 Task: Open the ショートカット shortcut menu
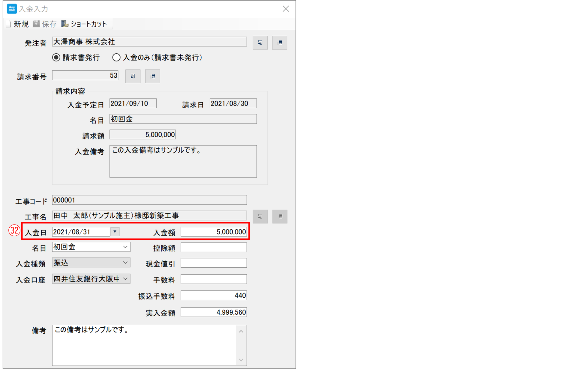(84, 24)
